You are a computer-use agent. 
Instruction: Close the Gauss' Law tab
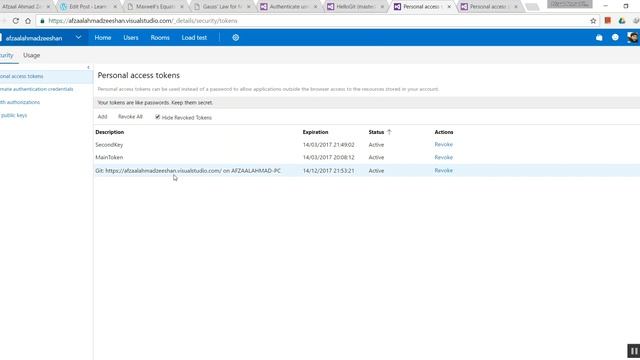[249, 7]
